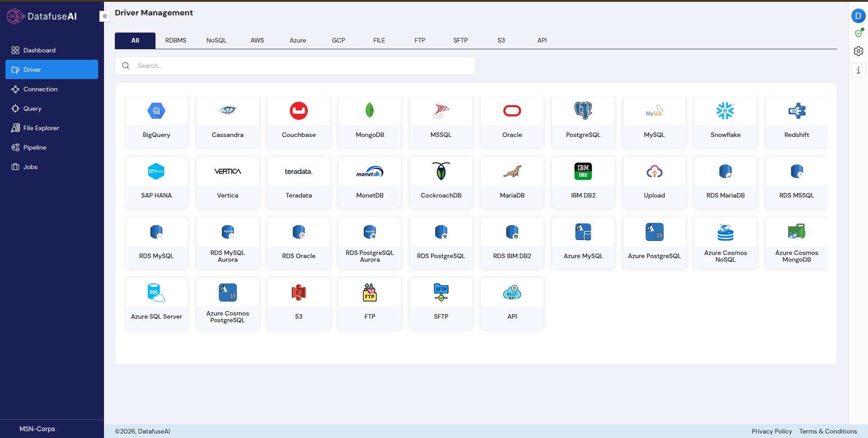Image resolution: width=868 pixels, height=438 pixels.
Task: Select the RDS MySQL Aurora driver
Action: coord(227,243)
